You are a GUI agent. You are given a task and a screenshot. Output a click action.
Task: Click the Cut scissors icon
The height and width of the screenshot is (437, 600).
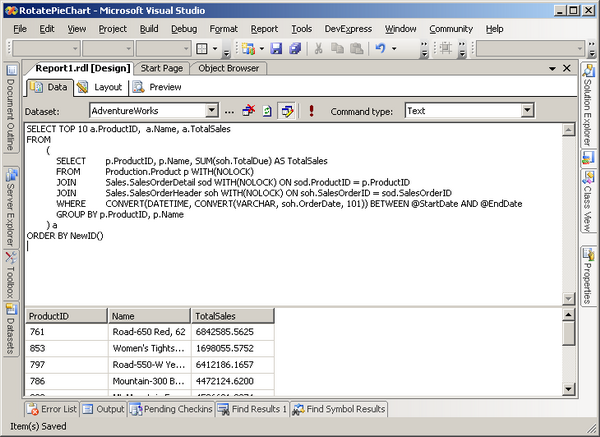click(318, 49)
